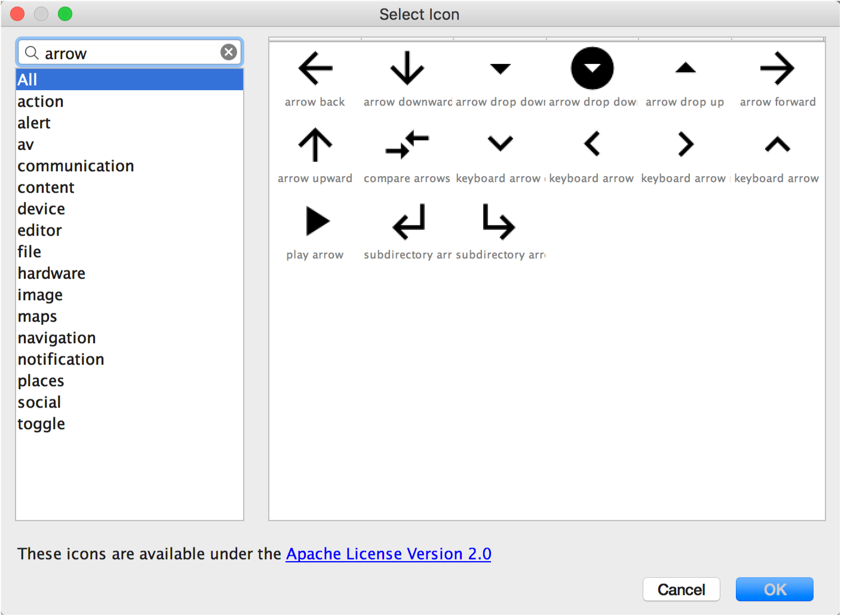
Task: Open the Apache License Version 2.0 link
Action: click(x=389, y=554)
